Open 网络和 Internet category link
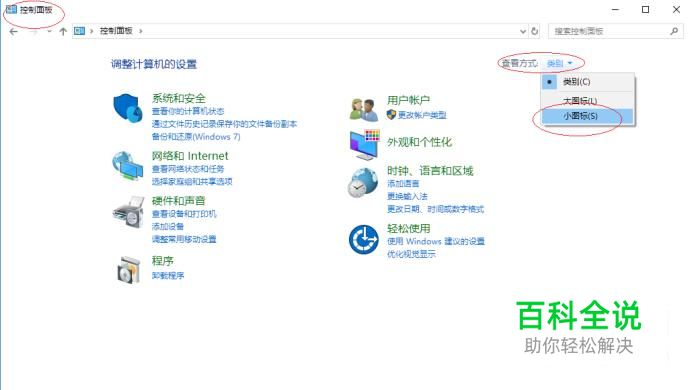Image resolution: width=692 pixels, height=390 pixels. point(190,156)
